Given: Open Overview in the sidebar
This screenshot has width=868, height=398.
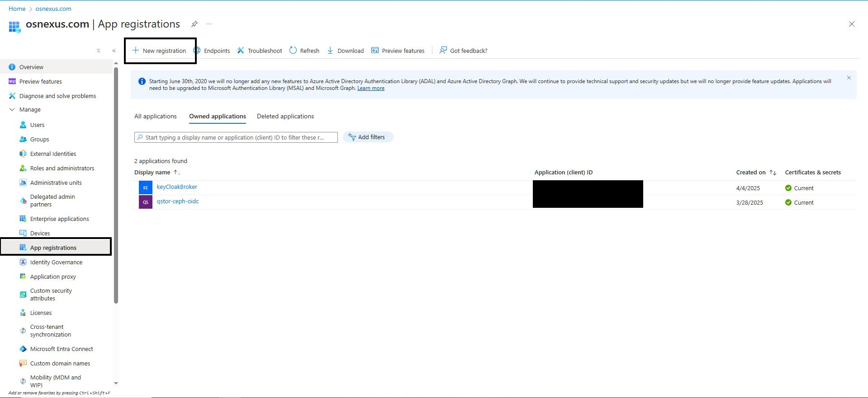Looking at the screenshot, I should click(x=56, y=67).
